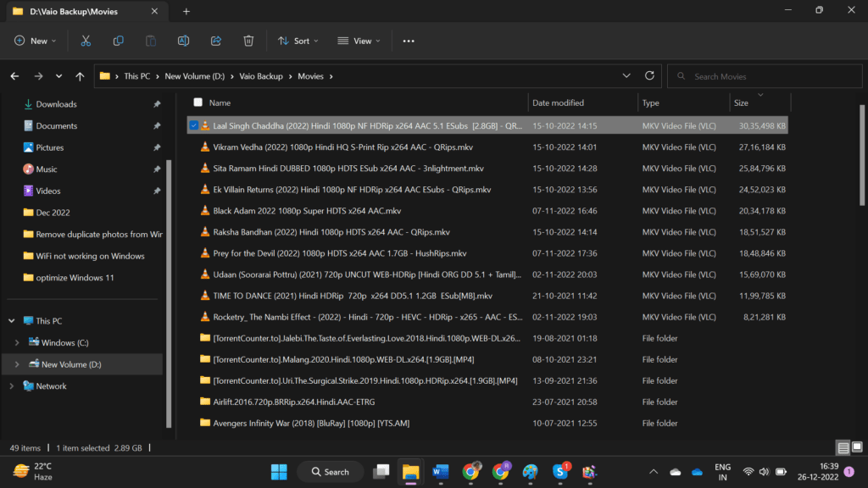Click the Rename icon in toolbar
Screen dimensions: 868x488
[x=183, y=41]
